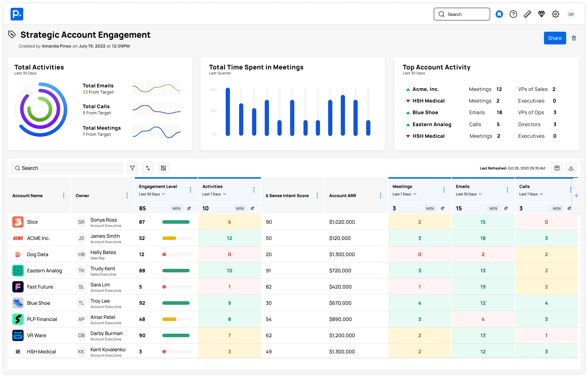Toggle MIN on Emails column
Screen dimensions: 588x377
point(493,209)
